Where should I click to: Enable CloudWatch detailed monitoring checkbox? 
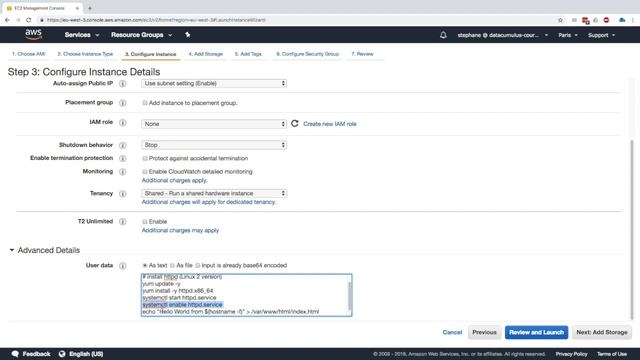145,172
